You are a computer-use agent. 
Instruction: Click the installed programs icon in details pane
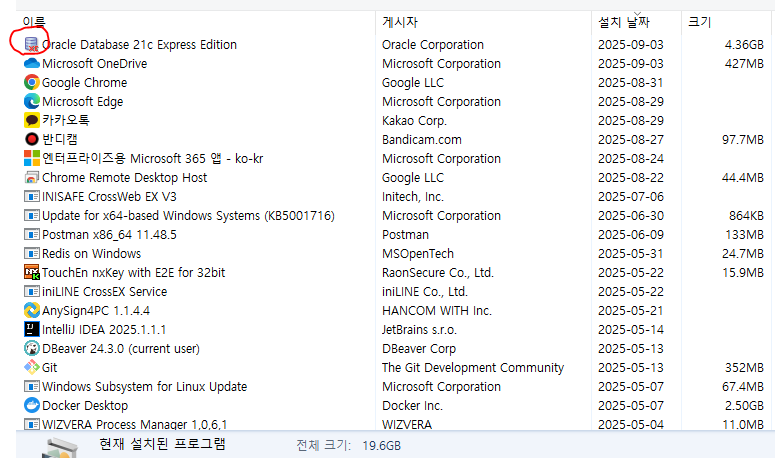(59, 448)
